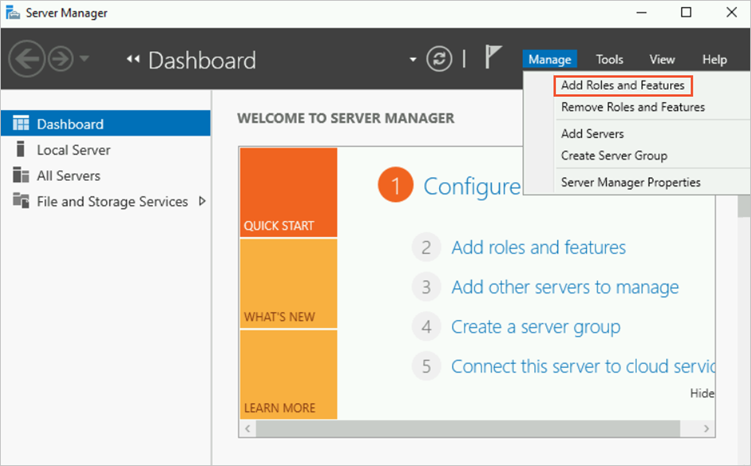Screen dimensions: 751x466
Task: Click the Dashboard icon in sidebar
Action: coord(20,124)
